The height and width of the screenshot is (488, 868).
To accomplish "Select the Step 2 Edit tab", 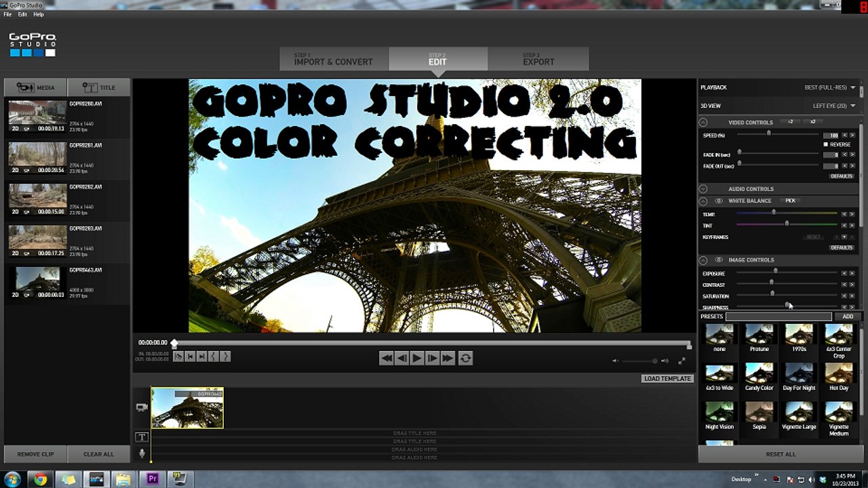I will coord(438,59).
